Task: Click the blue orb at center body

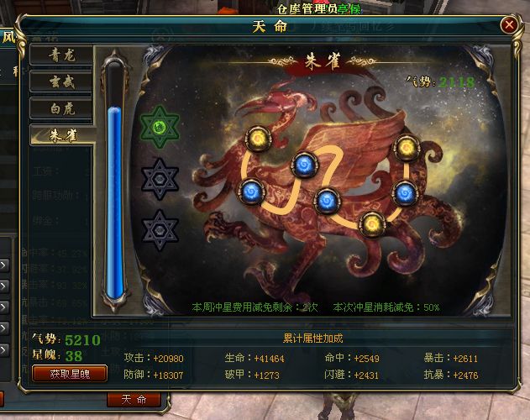Action: pyautogui.click(x=328, y=201)
